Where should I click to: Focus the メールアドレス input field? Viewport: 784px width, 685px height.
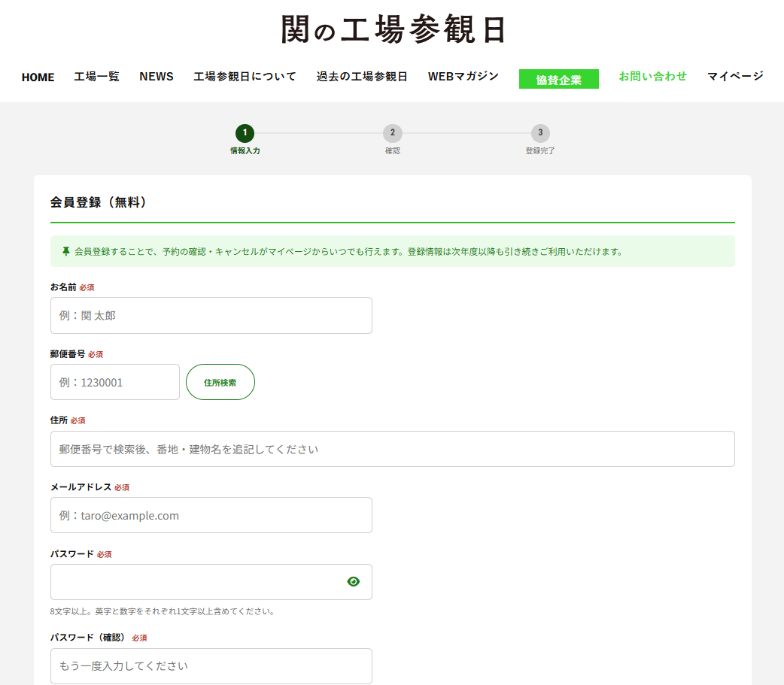pos(211,515)
